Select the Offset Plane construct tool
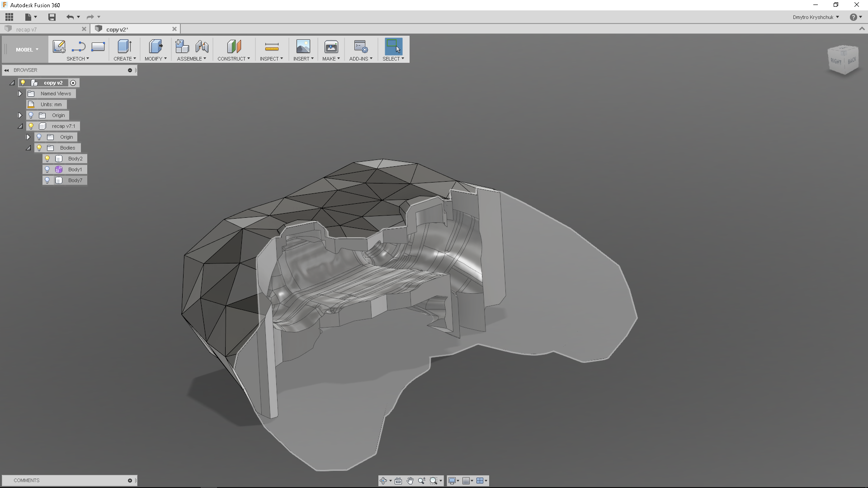868x488 pixels. [x=234, y=47]
